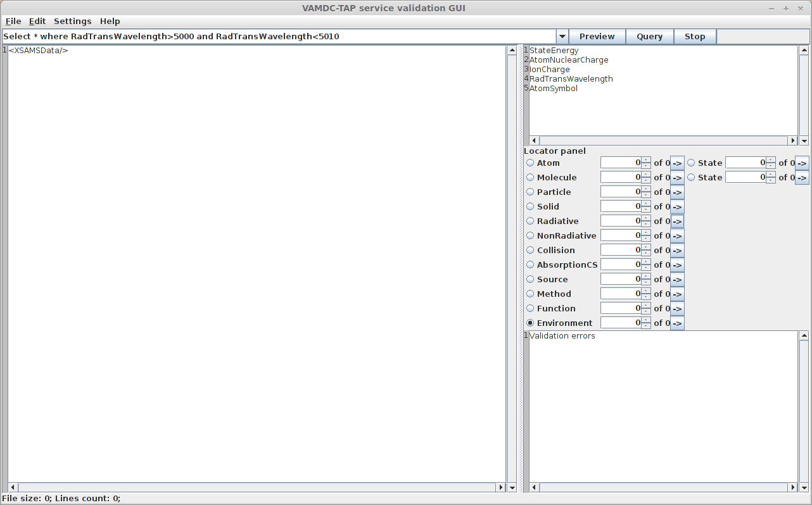Click the Stop button
The image size is (812, 505).
[x=695, y=37]
